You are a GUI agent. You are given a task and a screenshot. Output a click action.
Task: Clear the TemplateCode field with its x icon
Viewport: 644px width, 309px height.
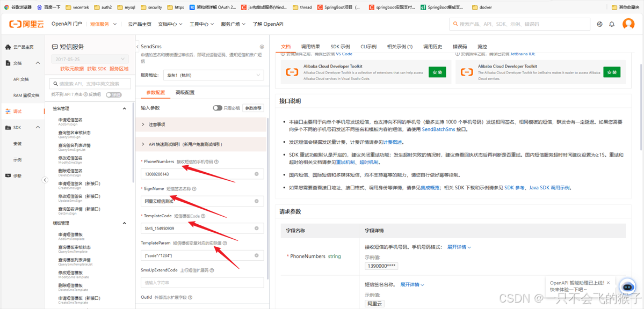point(257,228)
